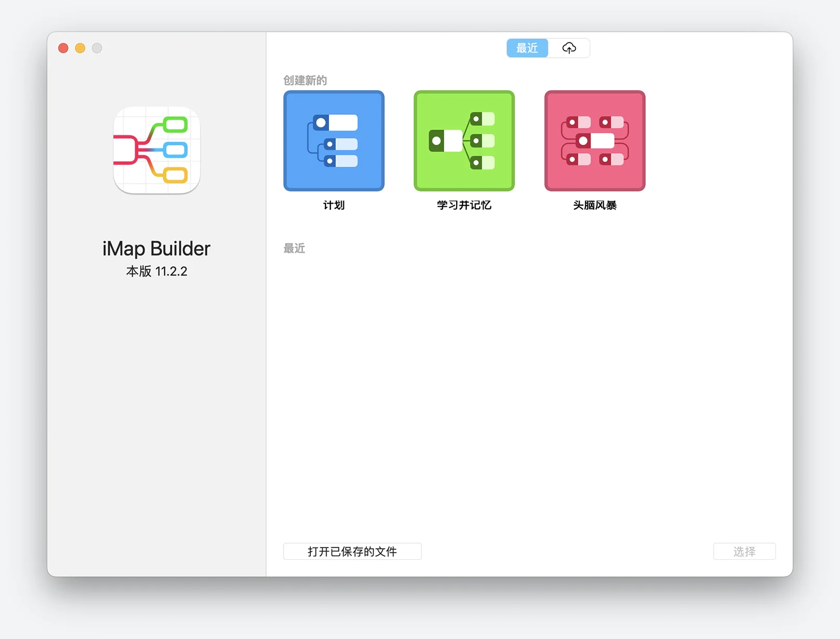Create a new 计划 map template
The image size is (840, 639).
334,141
